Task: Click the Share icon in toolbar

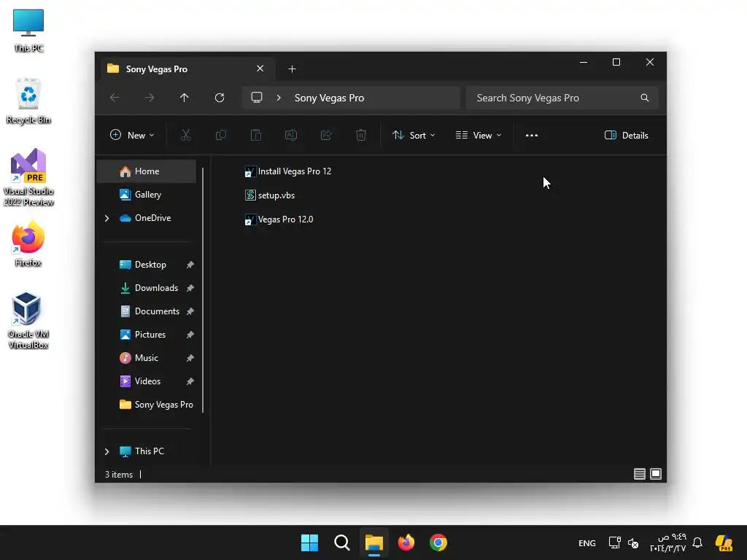Action: click(326, 135)
